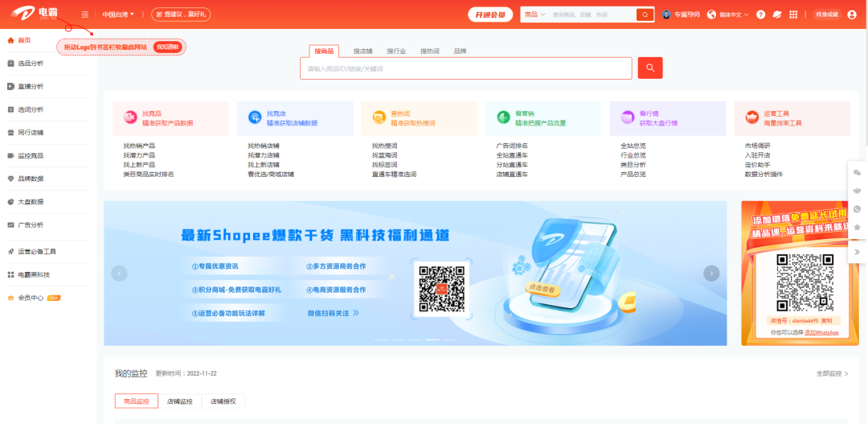Open the nine-dot apps grid icon
Viewport: 868px width, 424px height.
tap(793, 14)
